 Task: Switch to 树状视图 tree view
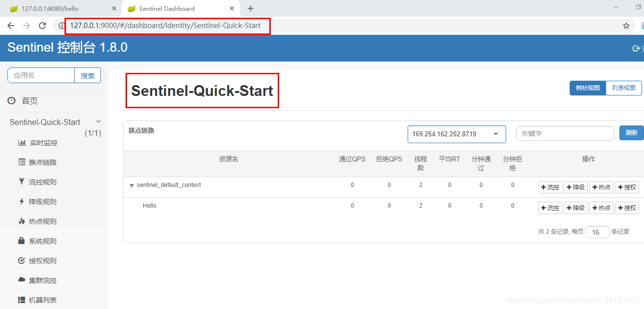point(588,88)
